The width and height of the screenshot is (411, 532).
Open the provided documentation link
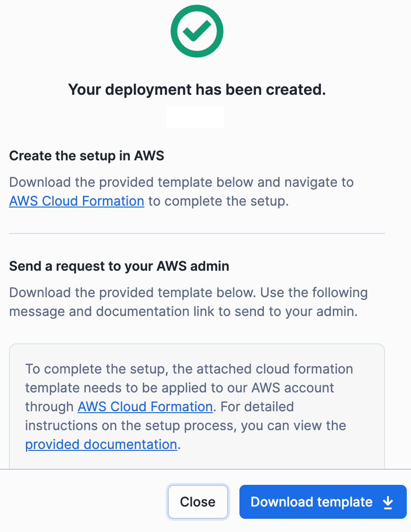(x=101, y=444)
